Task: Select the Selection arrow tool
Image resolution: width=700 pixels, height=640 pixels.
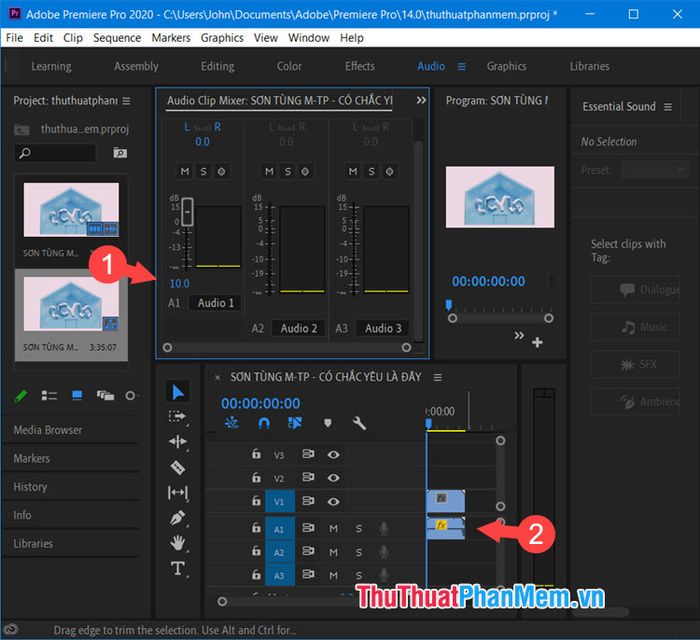Action: coord(177,392)
